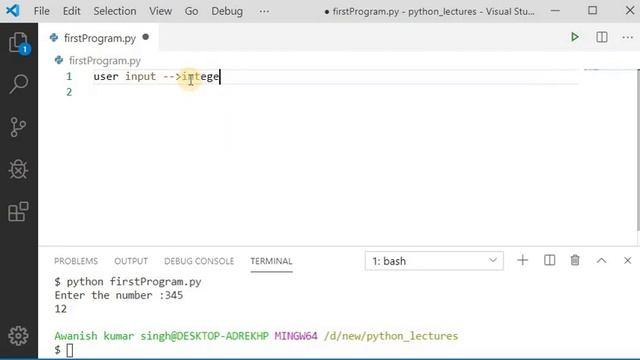Run the Python file with play button
640x360 pixels.
[x=575, y=37]
